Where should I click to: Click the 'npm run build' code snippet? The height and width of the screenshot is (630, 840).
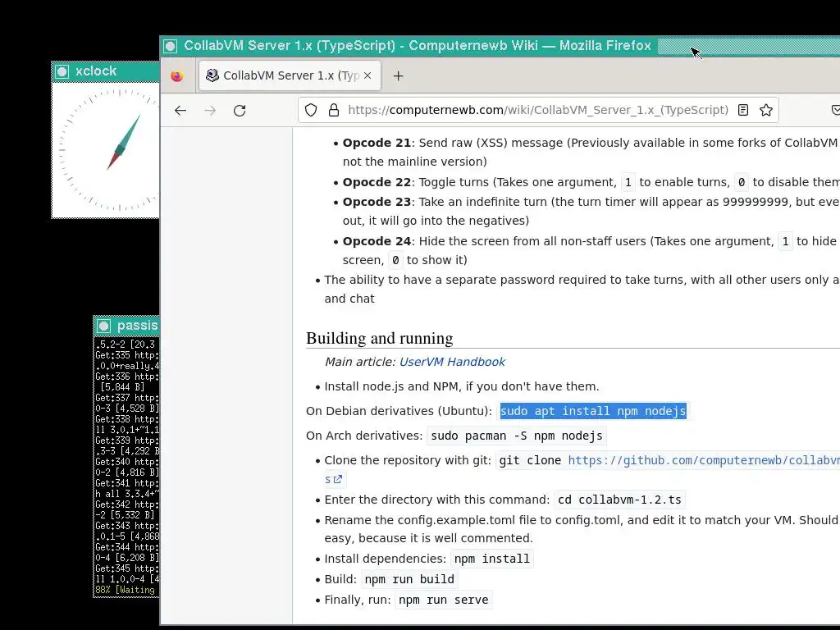(409, 579)
